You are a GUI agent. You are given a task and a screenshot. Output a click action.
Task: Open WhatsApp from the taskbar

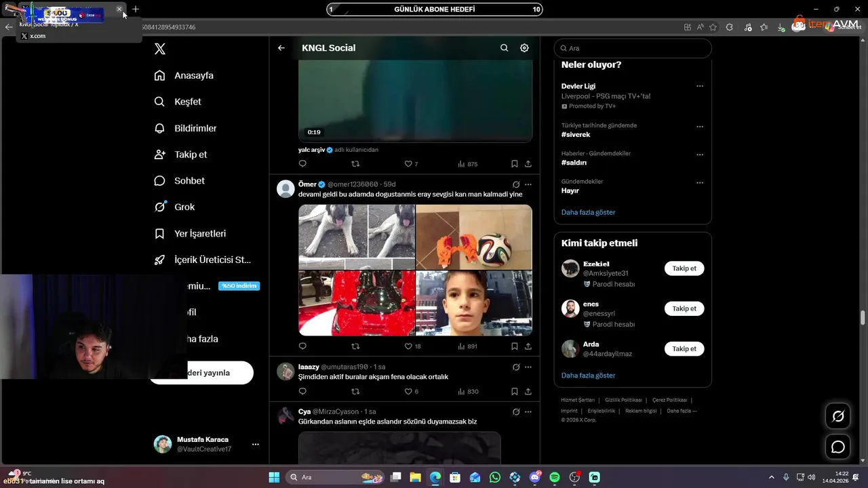495,477
